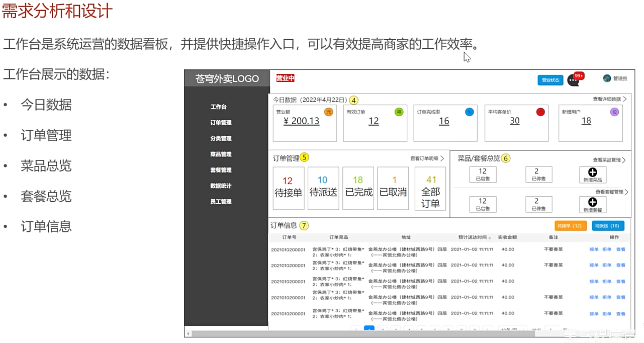Select the 待派送 10 order card
644x343 pixels.
point(323,188)
